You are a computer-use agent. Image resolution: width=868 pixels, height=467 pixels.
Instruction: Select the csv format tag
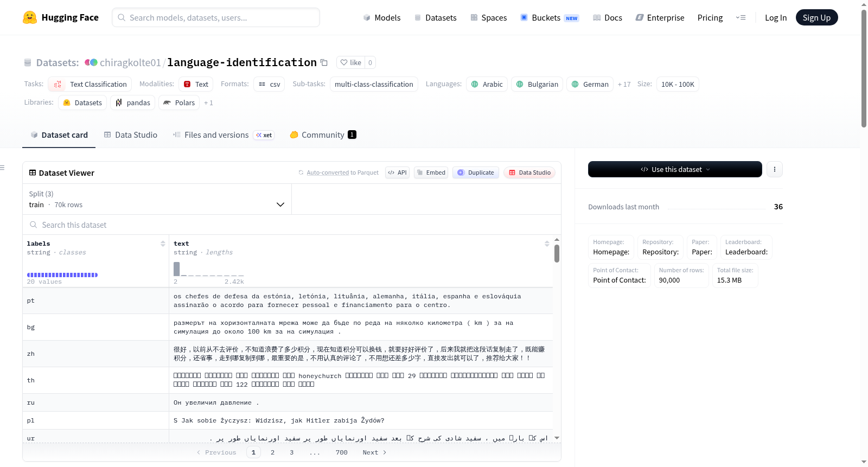click(269, 84)
